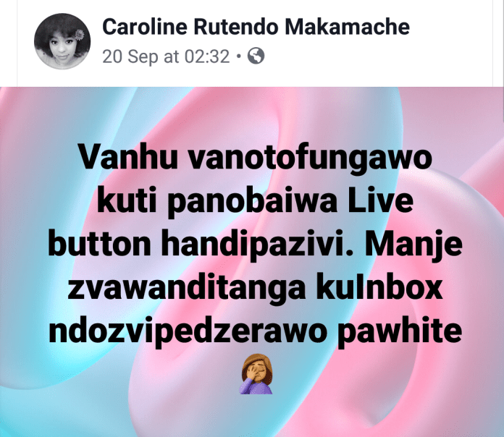Click the word panobaiwa in the post

point(253,203)
